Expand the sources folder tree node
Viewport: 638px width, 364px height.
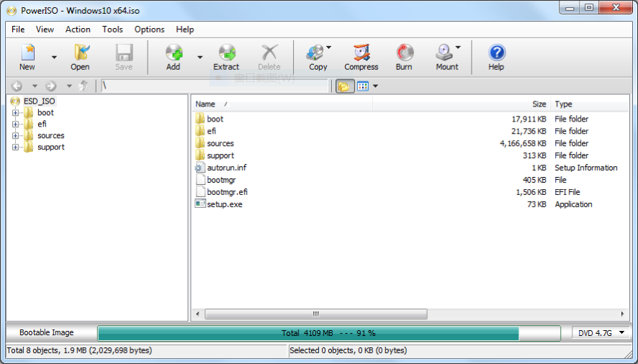click(15, 135)
